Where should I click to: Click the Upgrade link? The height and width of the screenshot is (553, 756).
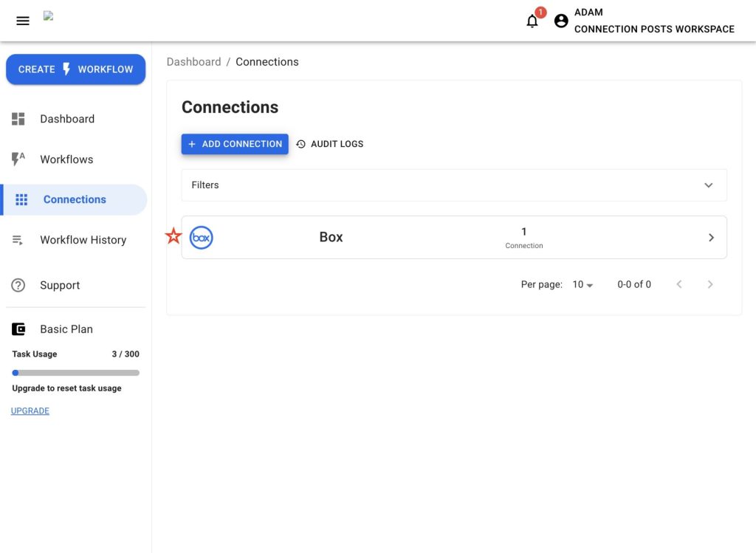(x=30, y=411)
